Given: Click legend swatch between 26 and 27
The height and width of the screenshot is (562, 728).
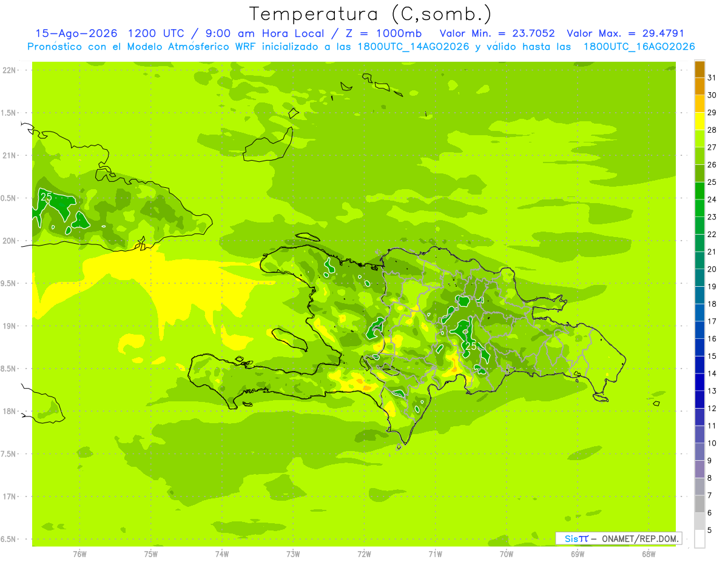Looking at the screenshot, I should coord(699,156).
